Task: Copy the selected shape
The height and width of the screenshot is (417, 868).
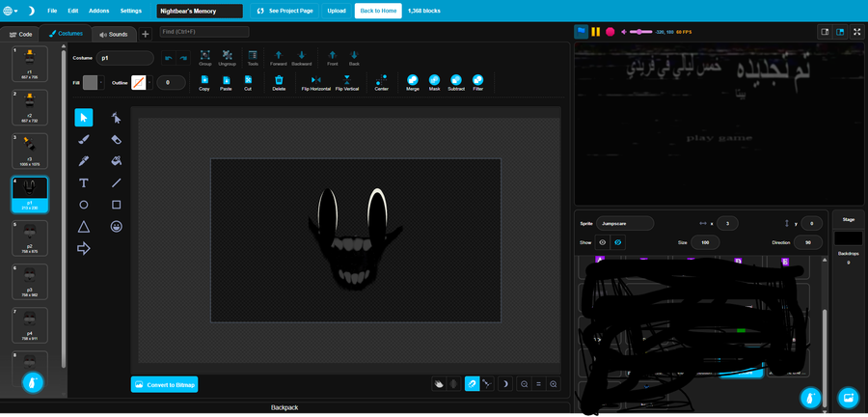Action: tap(204, 83)
